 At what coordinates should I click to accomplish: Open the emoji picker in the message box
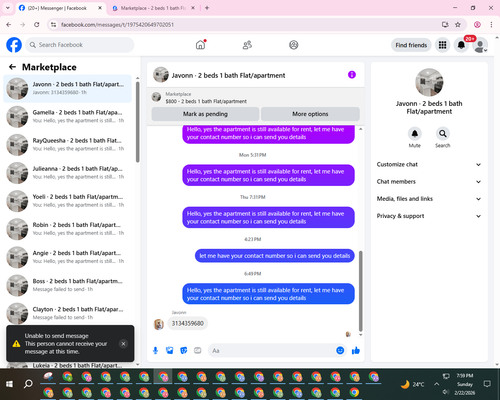click(x=340, y=350)
